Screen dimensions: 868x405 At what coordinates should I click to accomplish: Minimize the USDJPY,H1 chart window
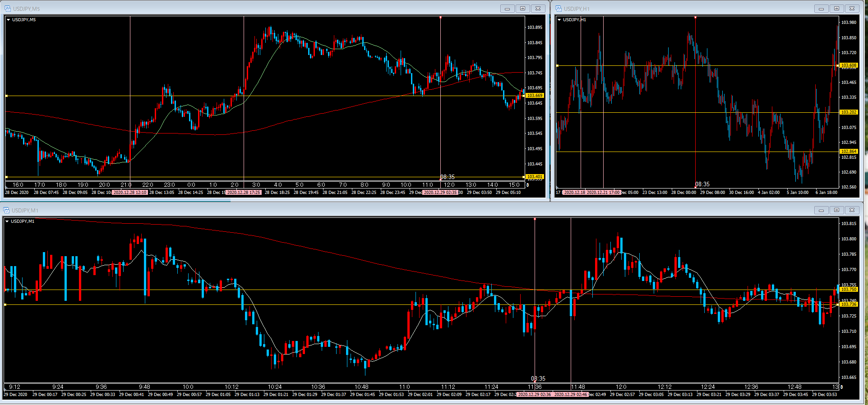pyautogui.click(x=821, y=9)
